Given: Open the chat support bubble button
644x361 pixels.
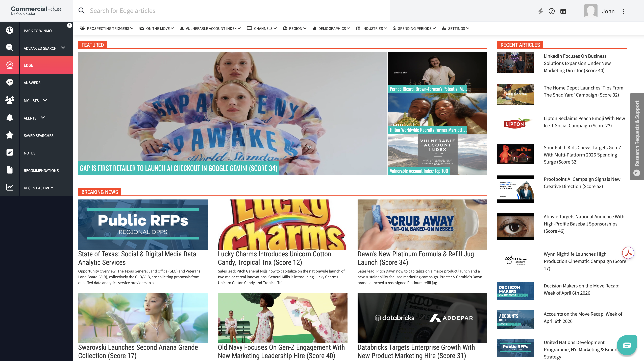Looking at the screenshot, I should tap(627, 345).
